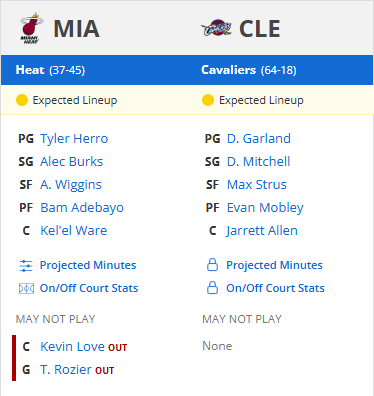View Evan Mobley's player profile
This screenshot has height=396, width=374.
point(265,208)
